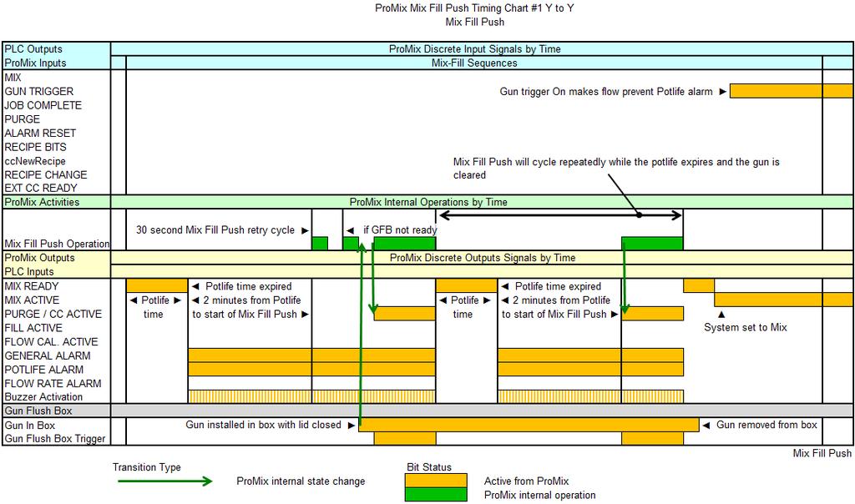
Task: Click the long orange bar in the Gun In Box row
Action: (529, 425)
